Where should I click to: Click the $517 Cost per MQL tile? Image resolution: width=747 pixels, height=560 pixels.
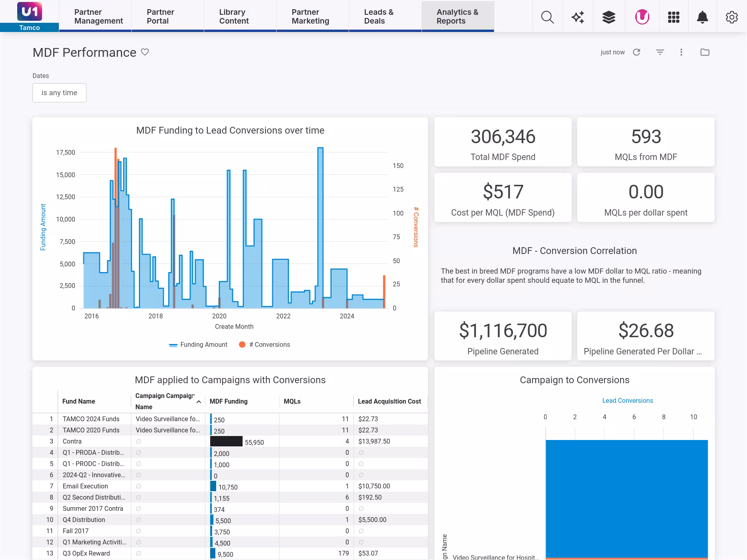point(503,198)
